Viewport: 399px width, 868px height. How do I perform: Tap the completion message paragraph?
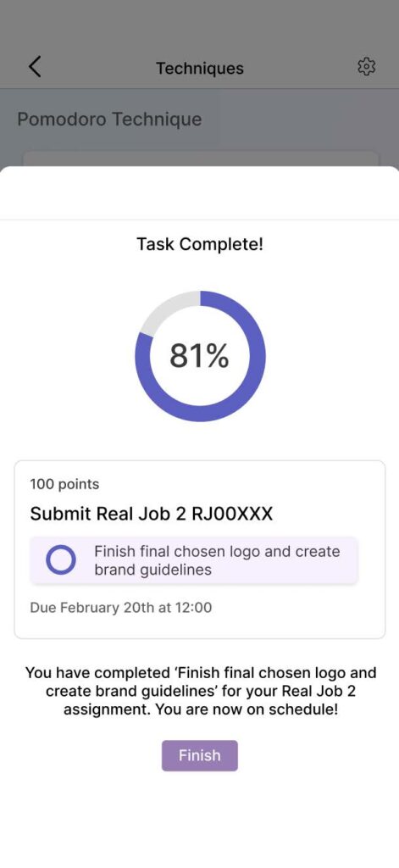pos(200,692)
